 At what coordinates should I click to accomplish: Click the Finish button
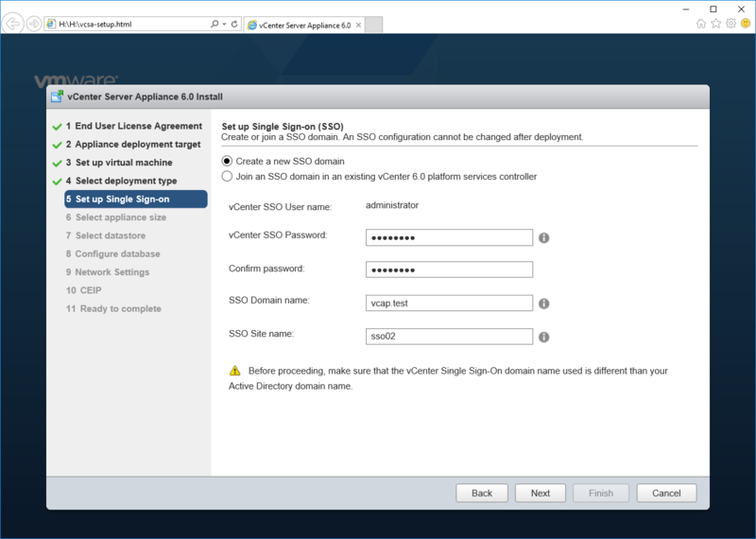pos(601,494)
